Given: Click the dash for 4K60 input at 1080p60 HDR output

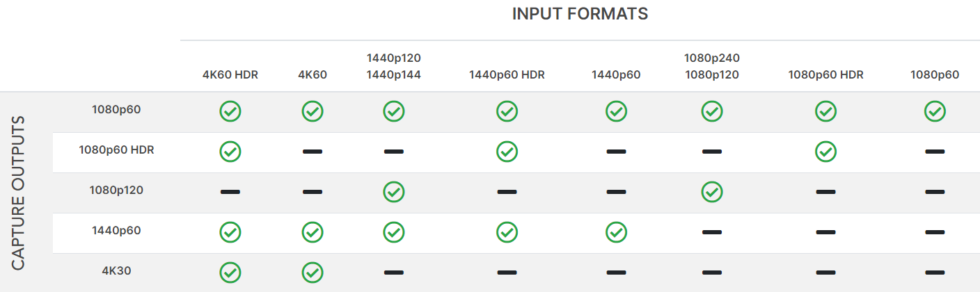Looking at the screenshot, I should coord(313,152).
